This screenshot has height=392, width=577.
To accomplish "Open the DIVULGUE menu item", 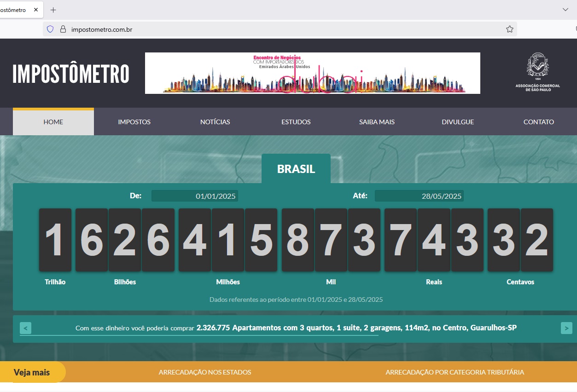I will 458,122.
